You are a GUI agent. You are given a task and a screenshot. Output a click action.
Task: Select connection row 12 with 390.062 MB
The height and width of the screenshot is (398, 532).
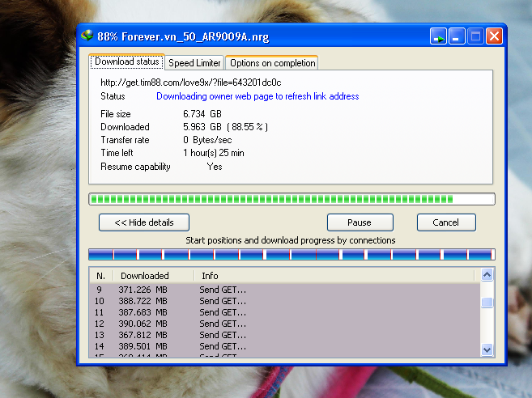(285, 324)
